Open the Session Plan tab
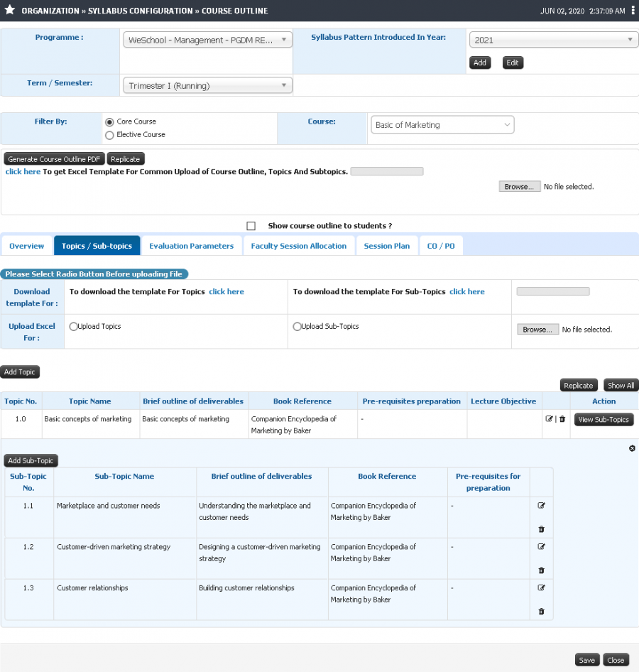 pyautogui.click(x=387, y=246)
